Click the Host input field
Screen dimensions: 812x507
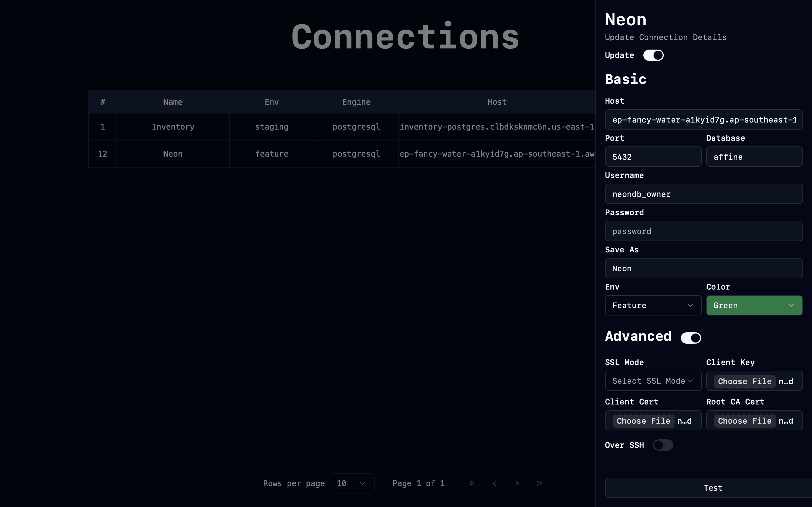point(703,120)
